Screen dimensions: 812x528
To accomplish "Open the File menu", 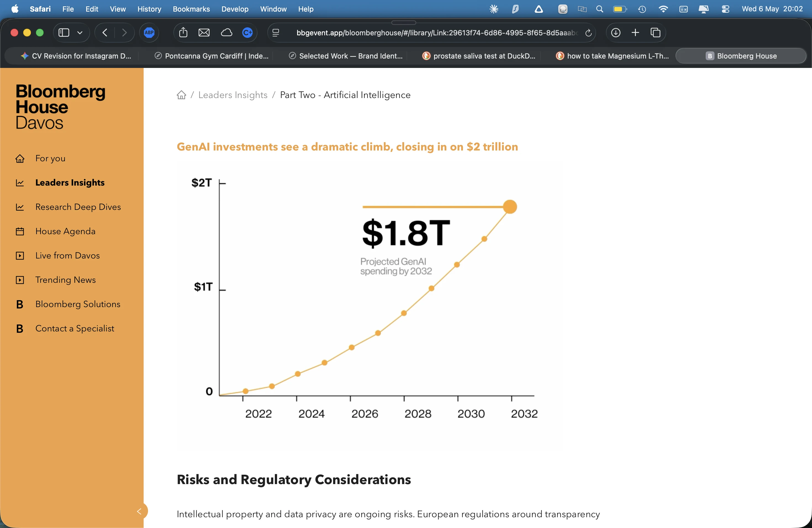I will (68, 9).
